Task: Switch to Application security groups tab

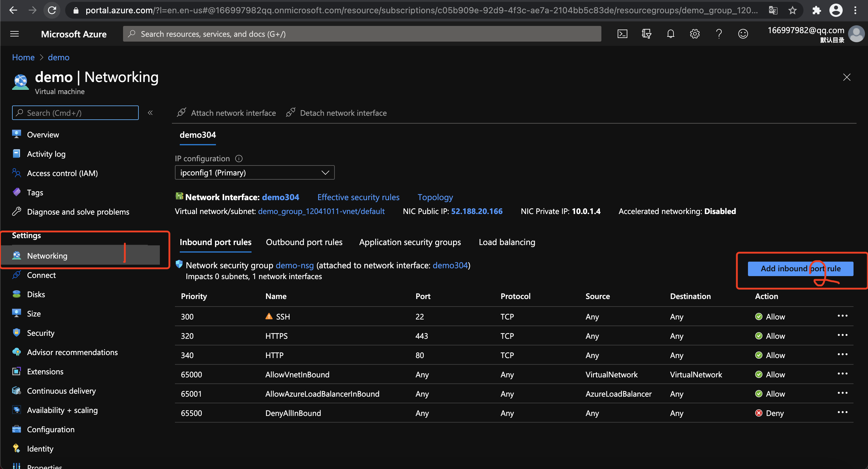Action: point(410,242)
